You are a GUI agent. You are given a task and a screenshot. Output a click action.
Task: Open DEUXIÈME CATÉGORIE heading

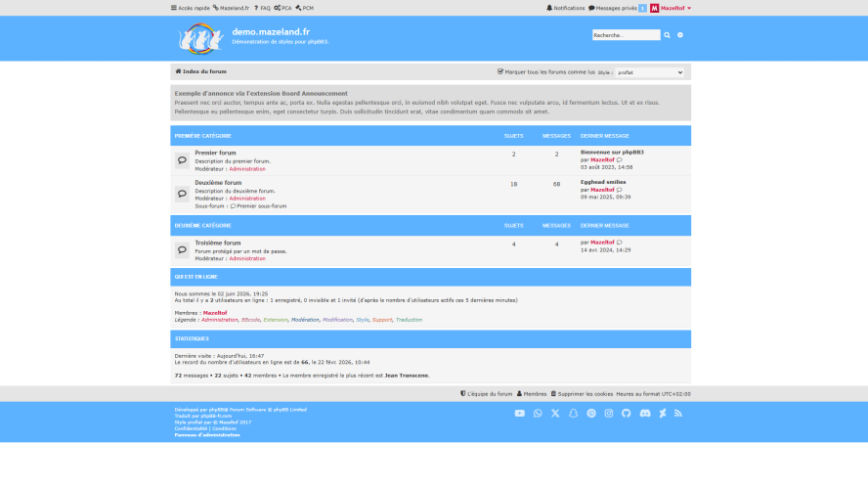click(202, 225)
